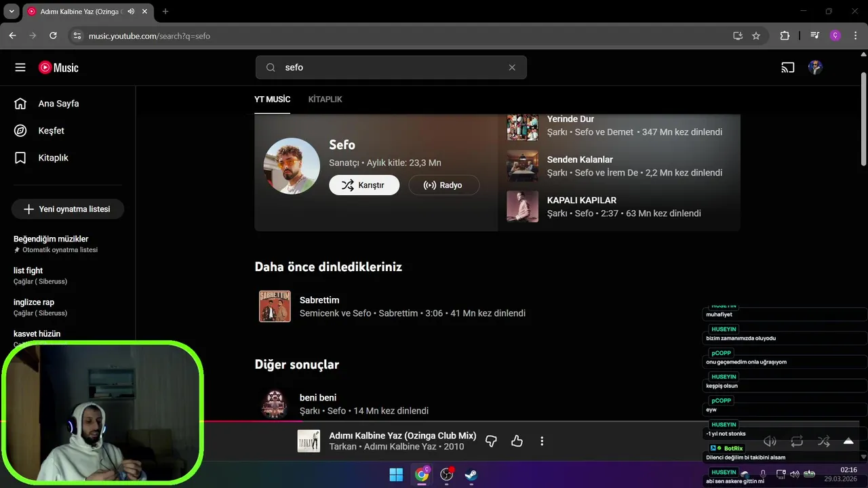
Task: Like the current Tarkan song
Action: coord(517,441)
